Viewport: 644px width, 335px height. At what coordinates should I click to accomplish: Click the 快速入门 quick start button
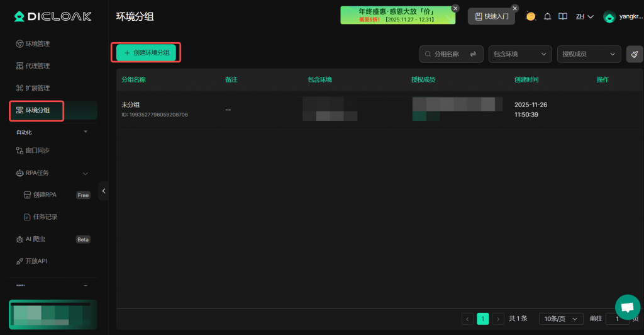click(491, 16)
